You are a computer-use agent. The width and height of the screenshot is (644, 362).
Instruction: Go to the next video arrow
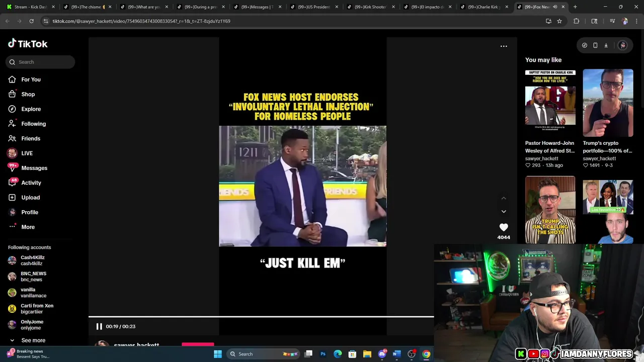504,212
